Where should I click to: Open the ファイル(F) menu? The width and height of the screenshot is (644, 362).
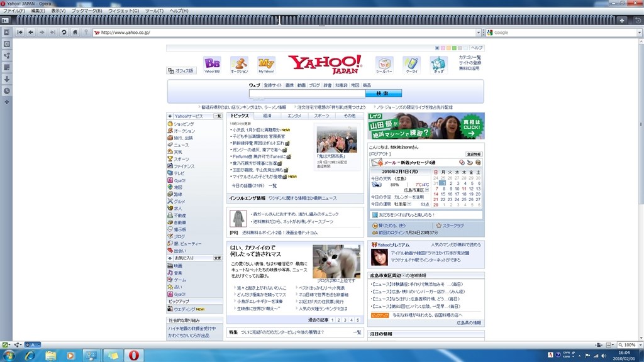pyautogui.click(x=14, y=11)
